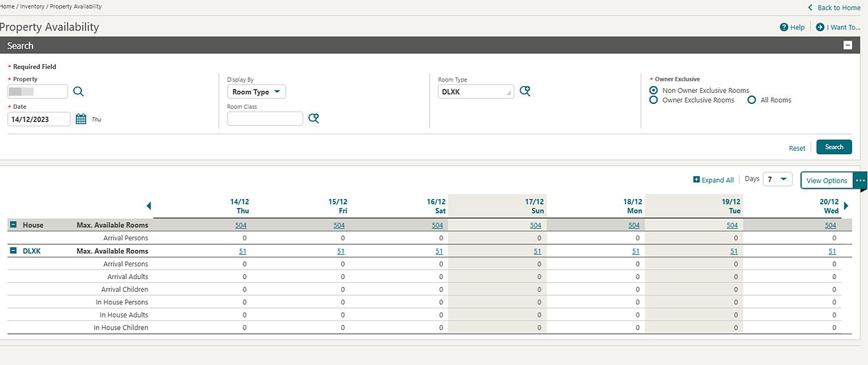The width and height of the screenshot is (868, 365).
Task: Open House 504 rooms for 17/12 Sun
Action: click(x=536, y=225)
